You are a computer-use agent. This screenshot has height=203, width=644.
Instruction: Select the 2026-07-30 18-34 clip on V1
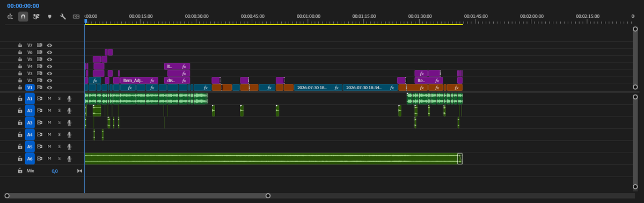point(370,87)
